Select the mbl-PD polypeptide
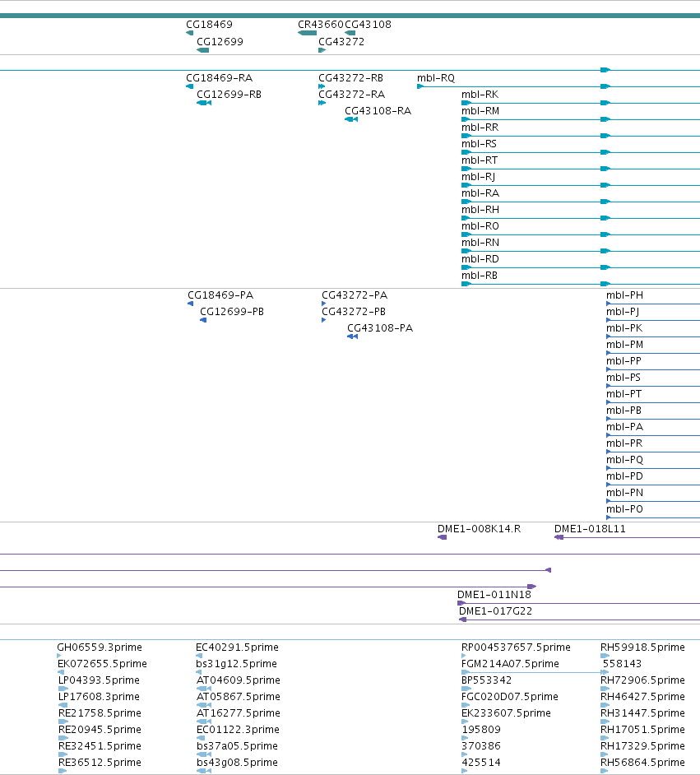The height and width of the screenshot is (775, 700). pyautogui.click(x=624, y=476)
